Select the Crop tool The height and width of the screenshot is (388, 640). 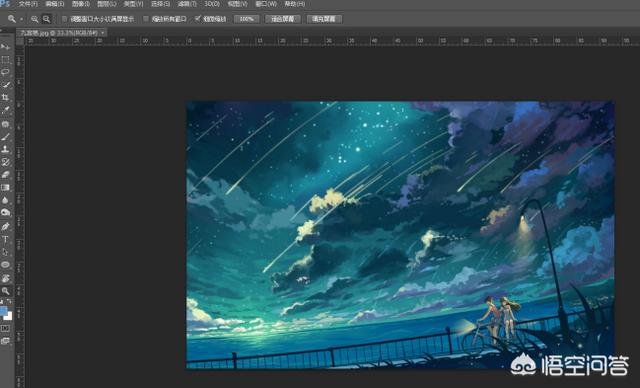click(x=5, y=98)
